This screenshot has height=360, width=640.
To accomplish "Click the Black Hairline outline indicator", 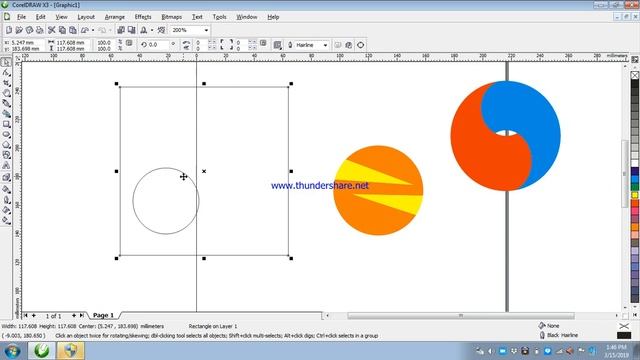I will tap(558, 335).
